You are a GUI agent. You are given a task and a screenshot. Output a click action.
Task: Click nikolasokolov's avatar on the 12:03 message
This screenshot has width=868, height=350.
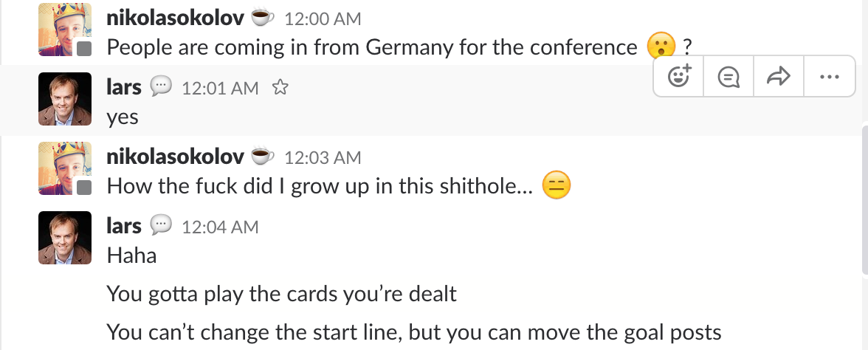(65, 168)
